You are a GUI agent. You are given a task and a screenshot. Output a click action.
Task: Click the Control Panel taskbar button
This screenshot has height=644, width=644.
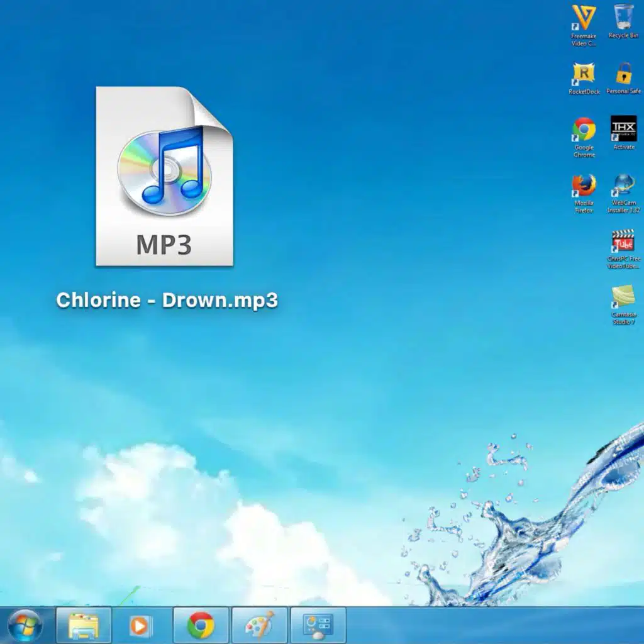(x=318, y=626)
